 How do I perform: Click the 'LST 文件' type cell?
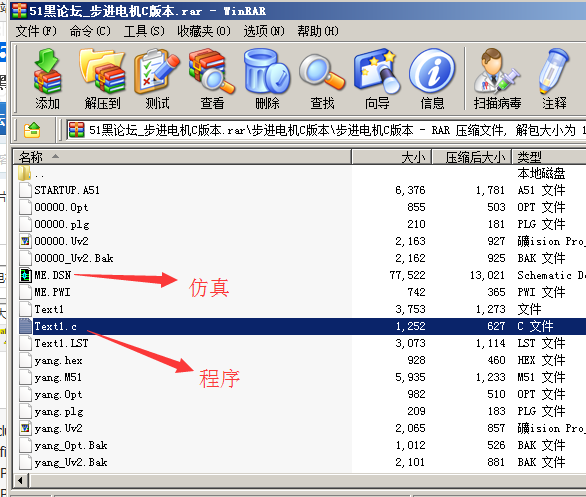click(541, 343)
